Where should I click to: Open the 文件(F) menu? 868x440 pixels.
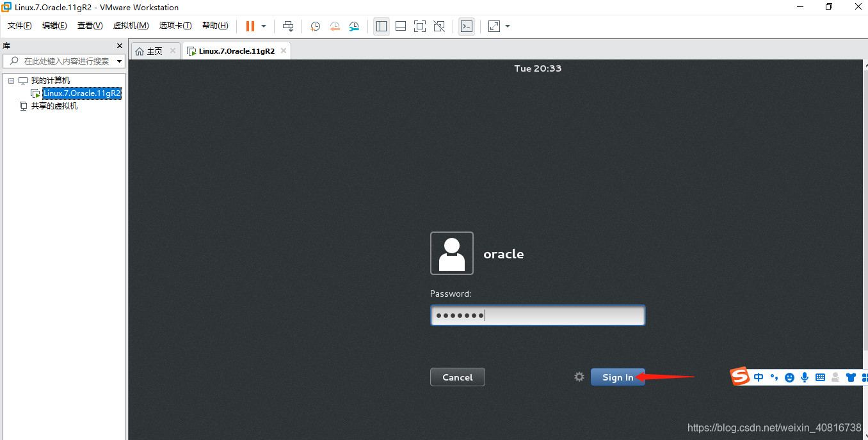20,26
